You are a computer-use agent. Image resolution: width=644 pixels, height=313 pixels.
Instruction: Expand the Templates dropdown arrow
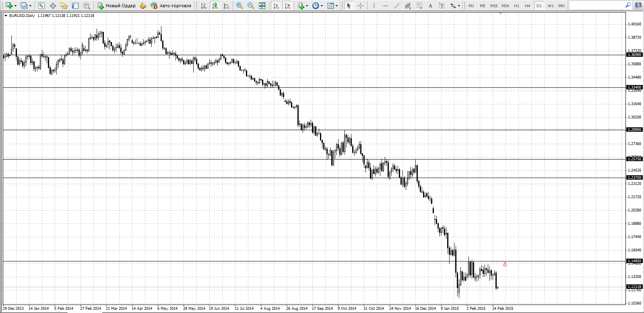pos(336,6)
